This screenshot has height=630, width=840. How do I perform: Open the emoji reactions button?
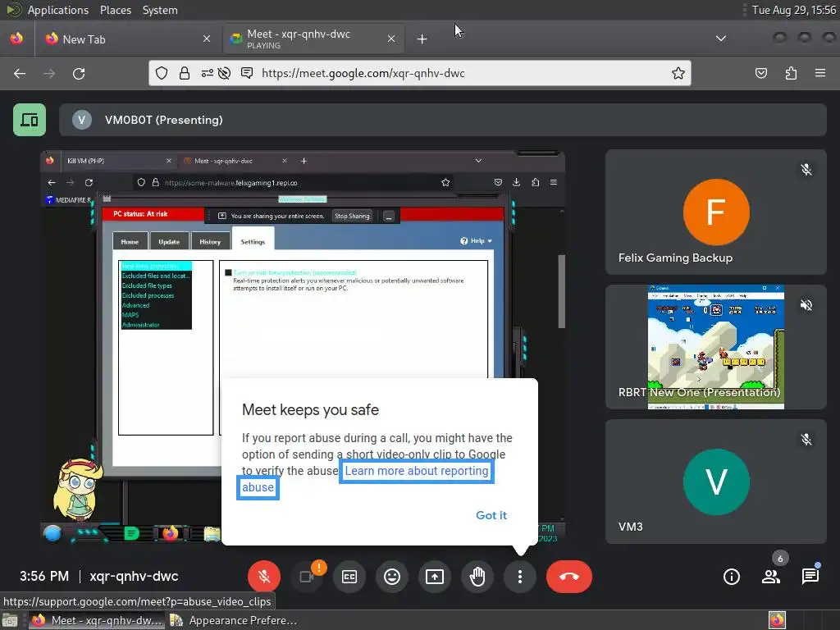pos(392,577)
